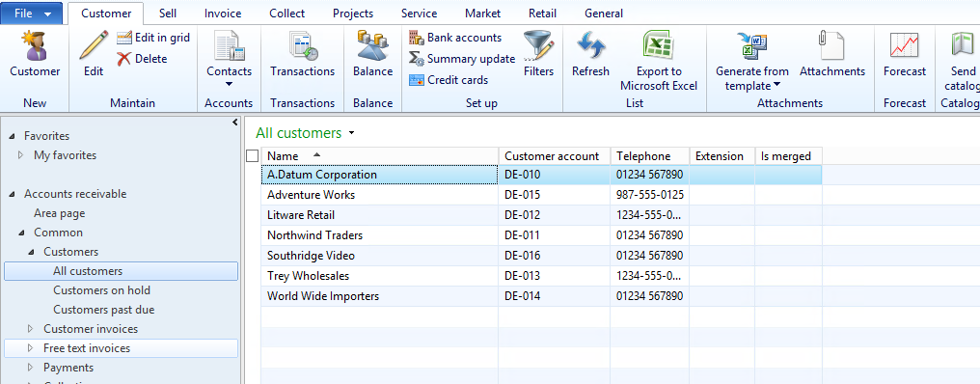Open the All customers view dropdown arrow
The width and height of the screenshot is (980, 384).
point(351,133)
